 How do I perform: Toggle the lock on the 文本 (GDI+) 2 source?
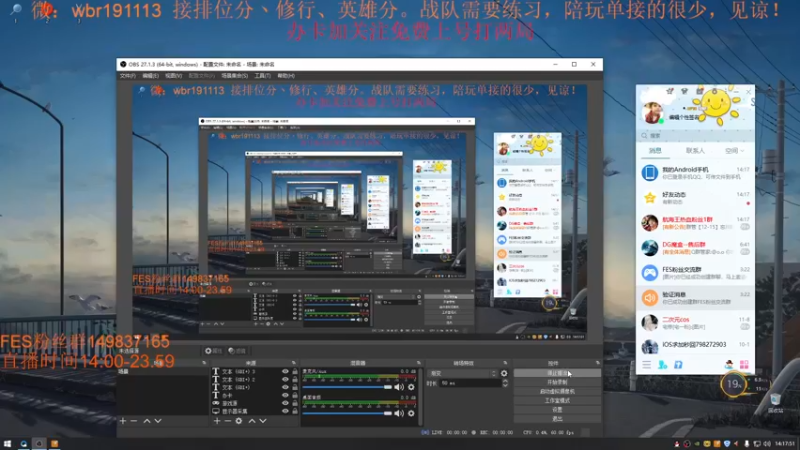click(295, 379)
